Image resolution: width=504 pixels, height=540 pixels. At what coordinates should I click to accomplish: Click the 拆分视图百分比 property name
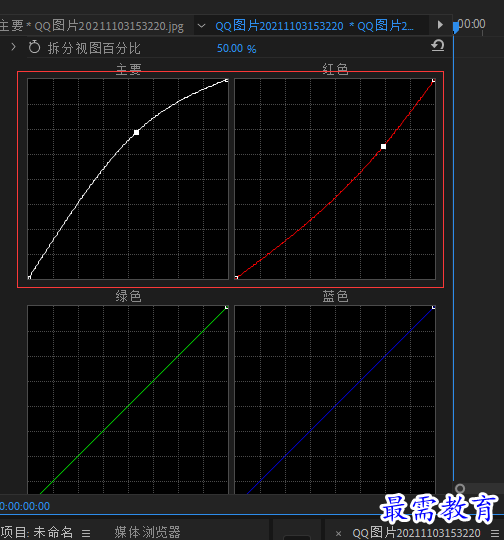coord(94,48)
